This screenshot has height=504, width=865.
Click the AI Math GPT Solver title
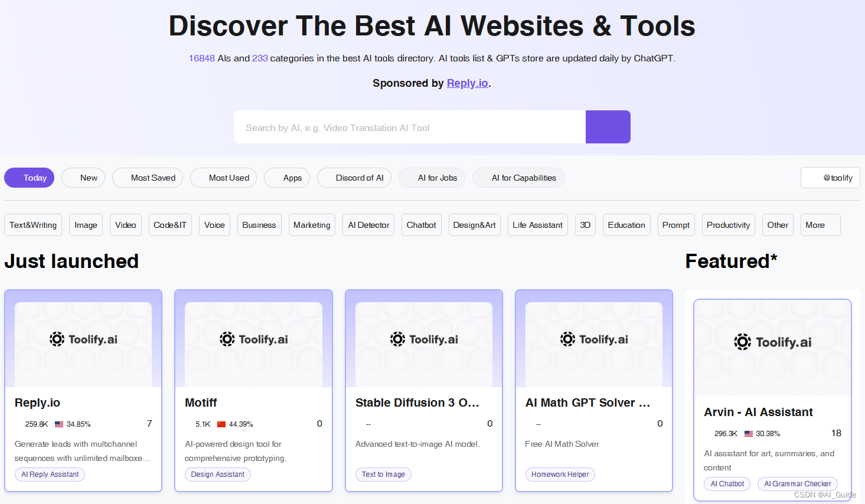point(587,402)
